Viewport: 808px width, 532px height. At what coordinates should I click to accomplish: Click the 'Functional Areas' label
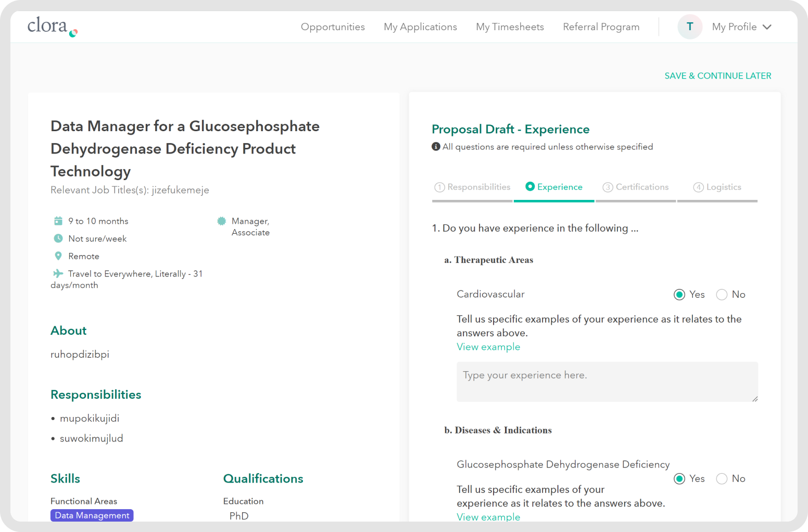pyautogui.click(x=84, y=501)
